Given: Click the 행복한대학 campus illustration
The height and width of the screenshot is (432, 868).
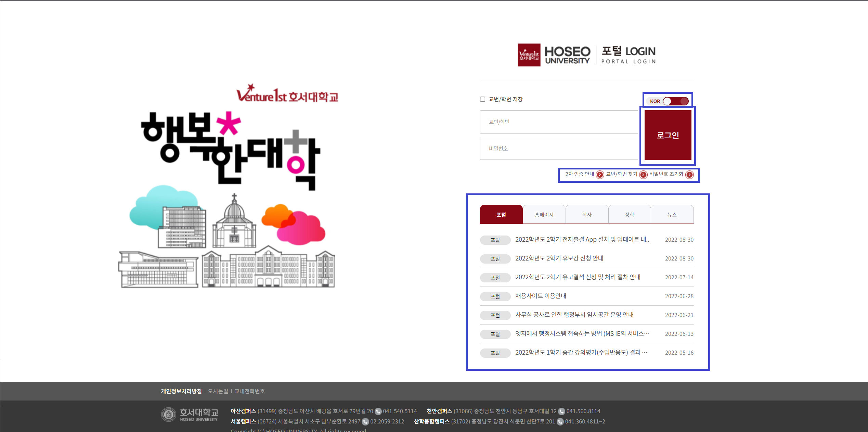Looking at the screenshot, I should tap(227, 186).
